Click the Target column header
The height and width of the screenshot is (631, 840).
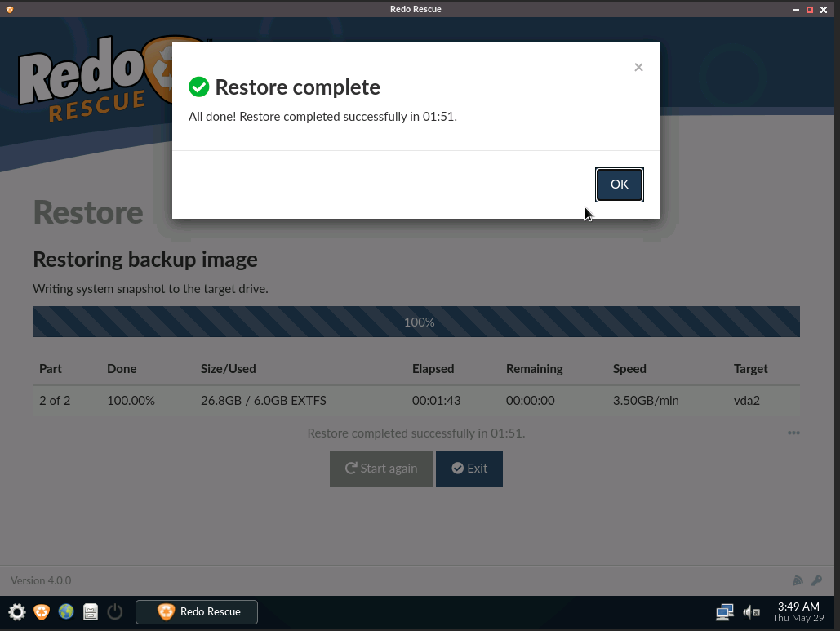pyautogui.click(x=750, y=368)
